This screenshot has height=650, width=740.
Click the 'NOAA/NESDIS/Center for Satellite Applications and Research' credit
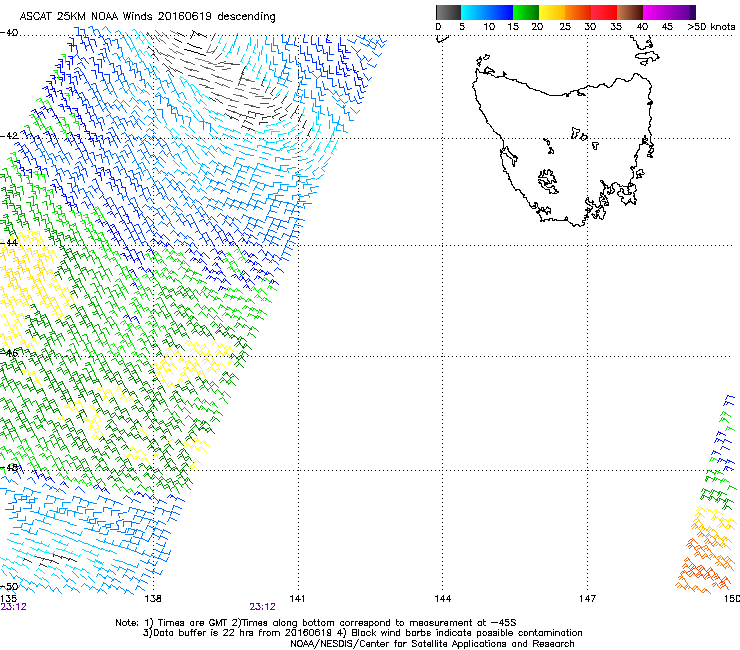[x=432, y=644]
